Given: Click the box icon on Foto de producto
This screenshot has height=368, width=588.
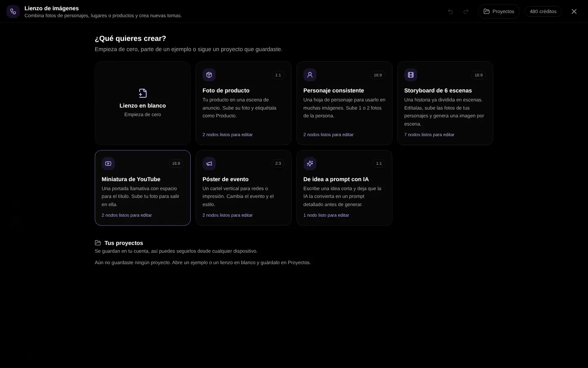Looking at the screenshot, I should pyautogui.click(x=209, y=75).
